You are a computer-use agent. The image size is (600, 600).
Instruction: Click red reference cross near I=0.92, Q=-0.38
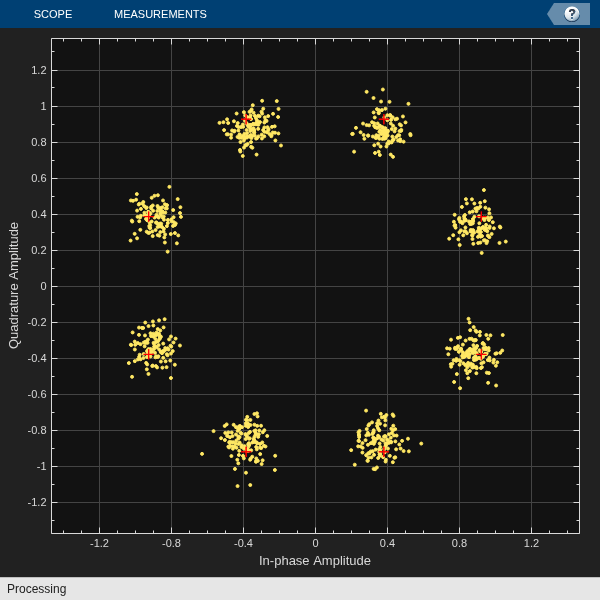pyautogui.click(x=481, y=354)
